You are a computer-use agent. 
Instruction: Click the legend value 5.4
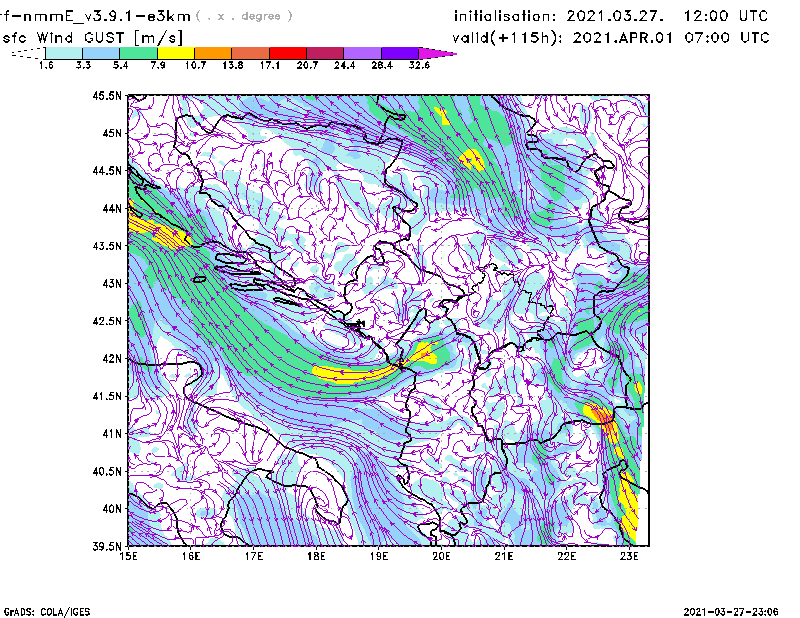(x=120, y=65)
